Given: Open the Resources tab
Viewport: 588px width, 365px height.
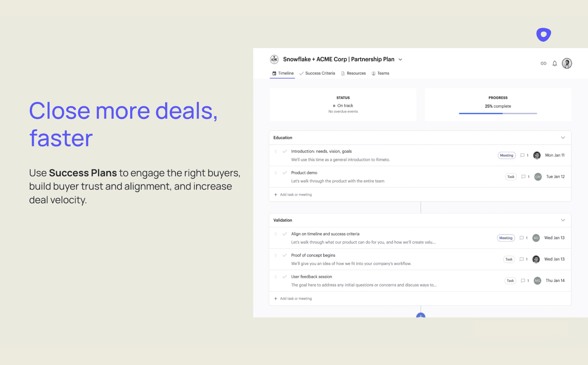Looking at the screenshot, I should coord(353,73).
